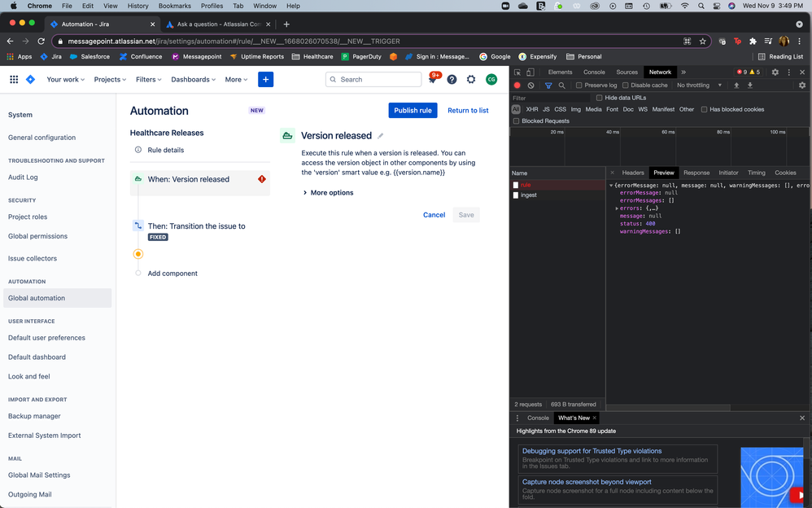This screenshot has height=508, width=812.
Task: Open network search magnifier in DevTools
Action: pyautogui.click(x=562, y=85)
